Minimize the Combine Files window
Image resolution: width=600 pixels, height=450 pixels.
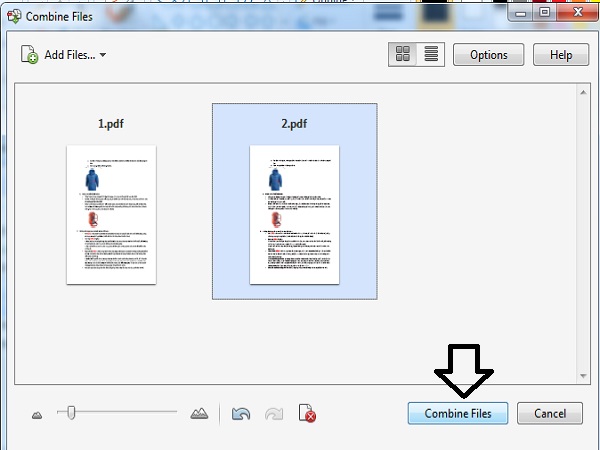(x=520, y=13)
